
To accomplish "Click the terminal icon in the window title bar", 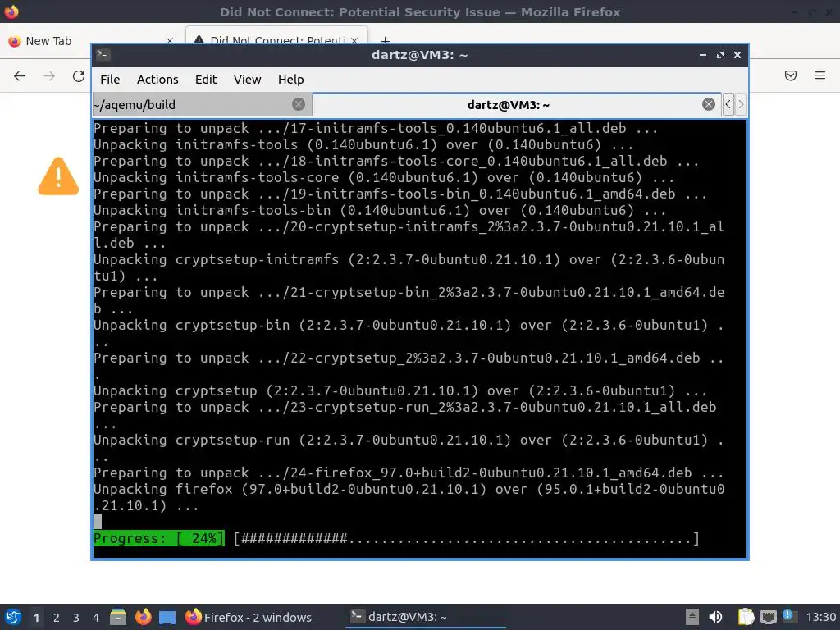I will [103, 55].
